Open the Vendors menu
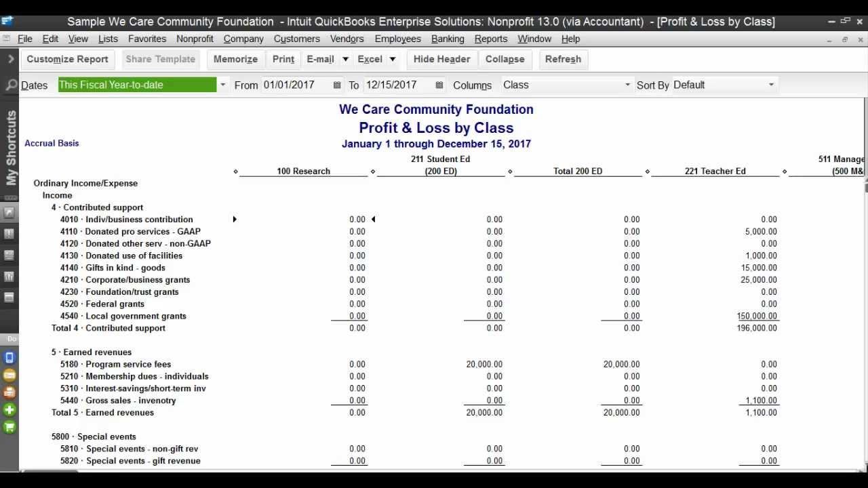868x488 pixels. 347,39
